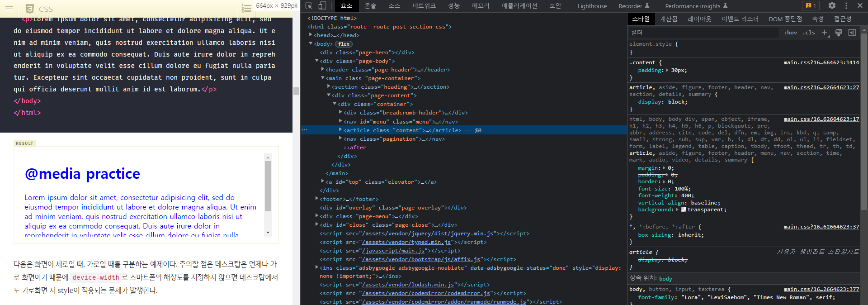Expand the nav#menu node

coord(340,121)
